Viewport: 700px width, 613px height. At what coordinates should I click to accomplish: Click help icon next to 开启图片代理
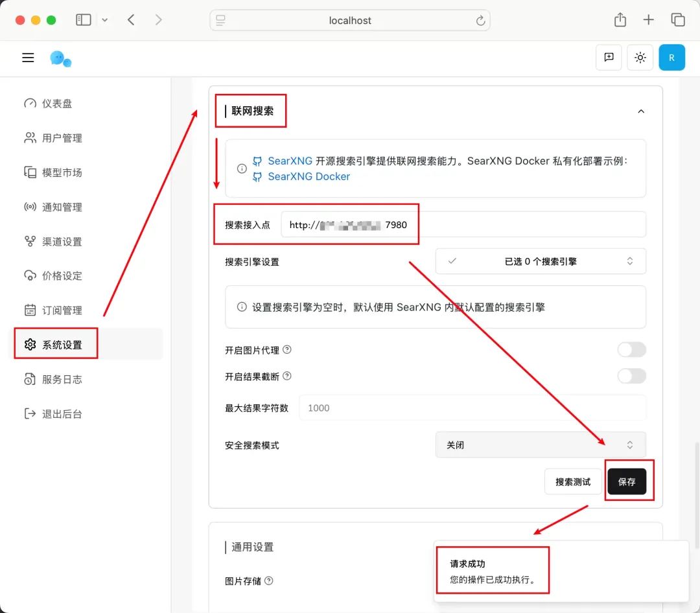pyautogui.click(x=287, y=349)
